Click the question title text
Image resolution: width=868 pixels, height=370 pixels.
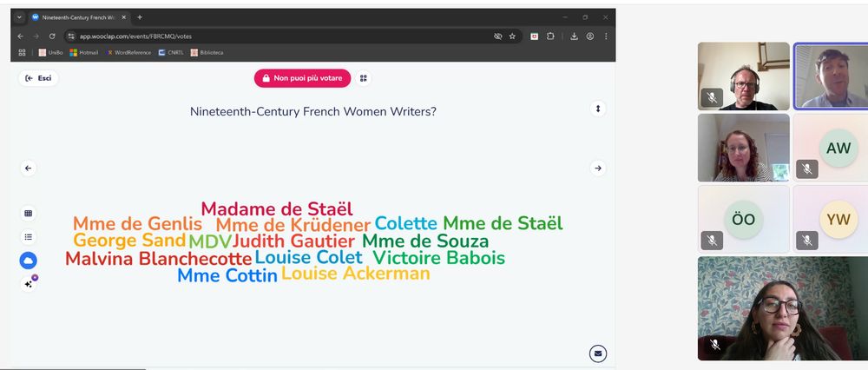[312, 111]
